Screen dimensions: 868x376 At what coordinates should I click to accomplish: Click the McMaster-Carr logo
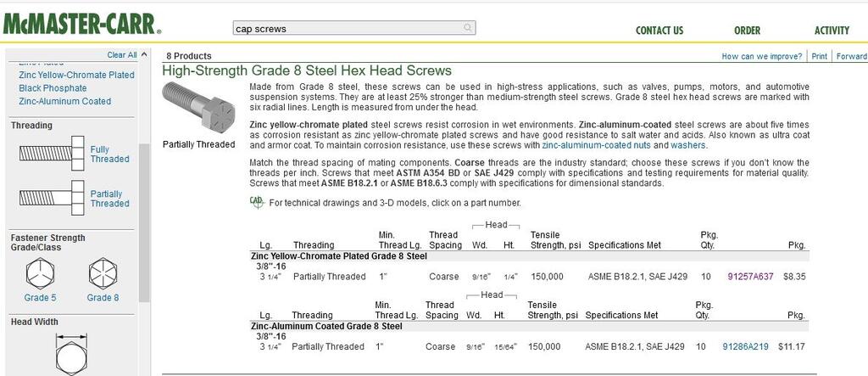82,25
